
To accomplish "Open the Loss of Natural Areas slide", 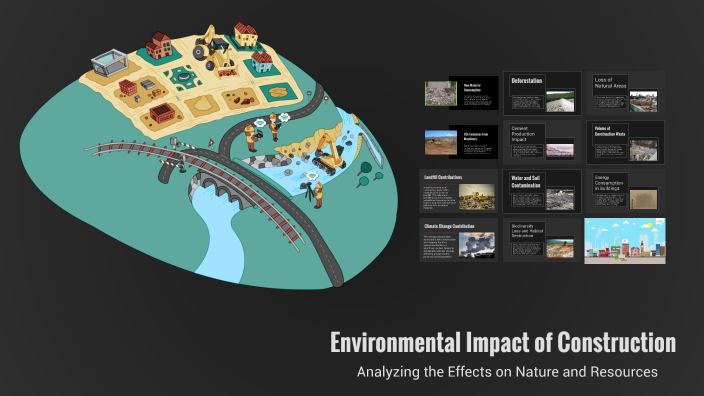I will (x=625, y=93).
